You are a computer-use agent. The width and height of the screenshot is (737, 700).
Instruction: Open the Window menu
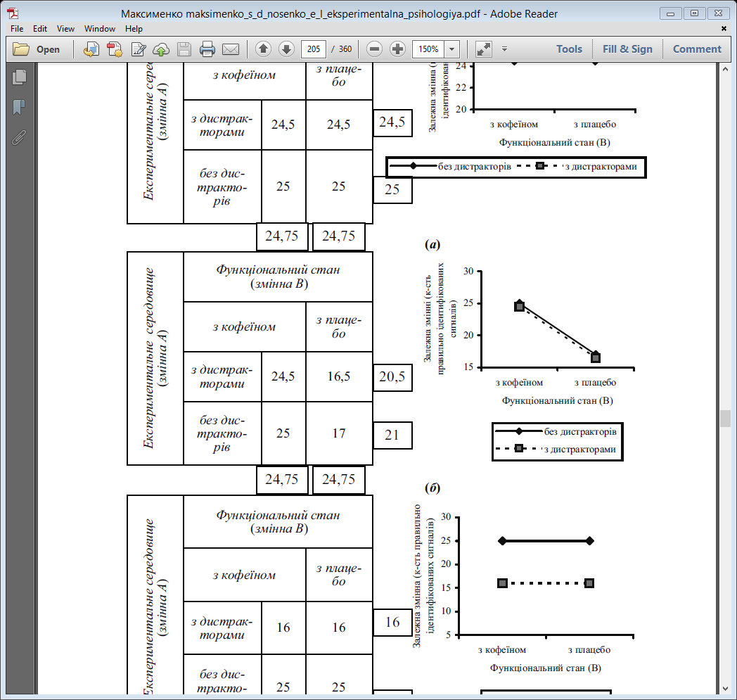pos(100,29)
